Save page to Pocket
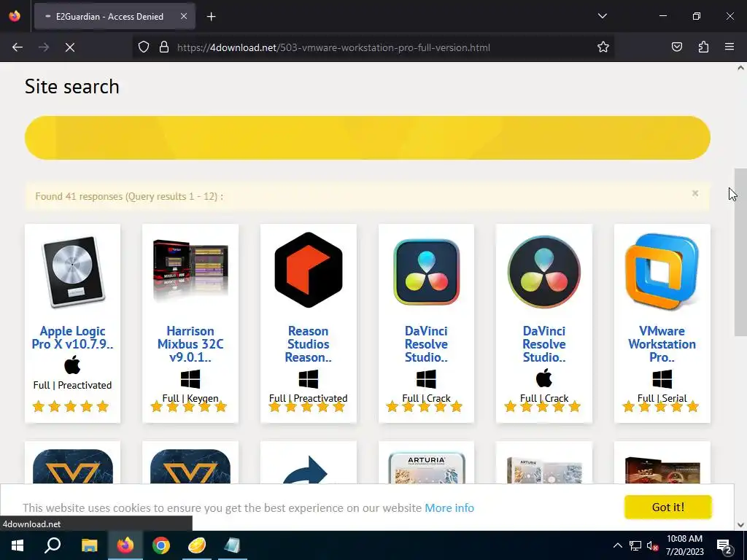 [x=676, y=47]
